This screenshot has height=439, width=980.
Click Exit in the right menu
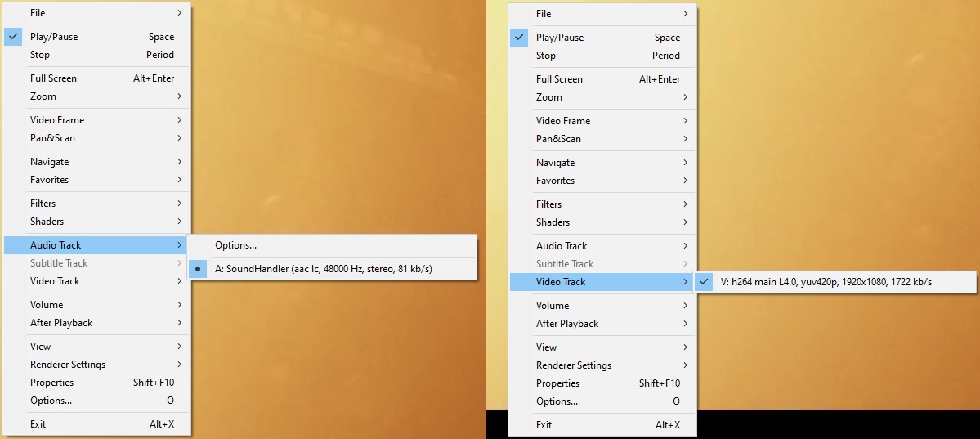544,425
